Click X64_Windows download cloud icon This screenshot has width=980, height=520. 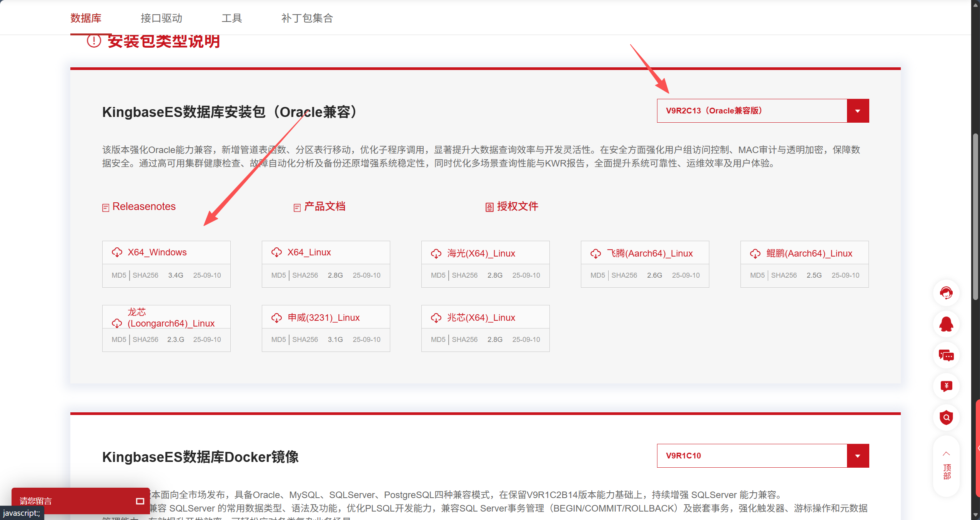pyautogui.click(x=117, y=252)
